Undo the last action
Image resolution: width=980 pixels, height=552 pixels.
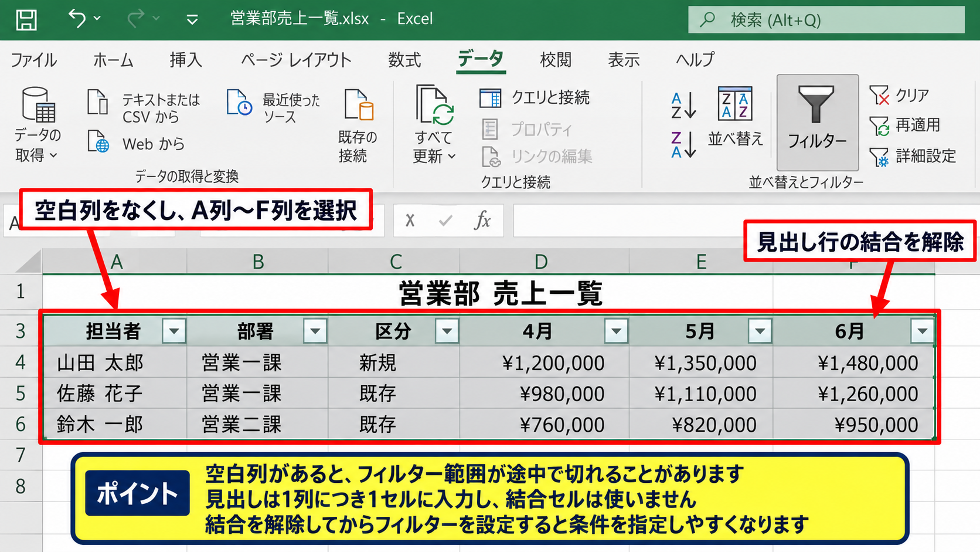(77, 19)
